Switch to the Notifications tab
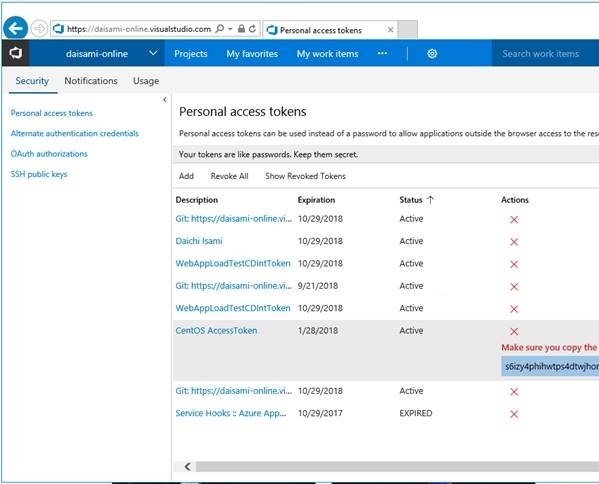Image resolution: width=599 pixels, height=484 pixels. (x=91, y=81)
